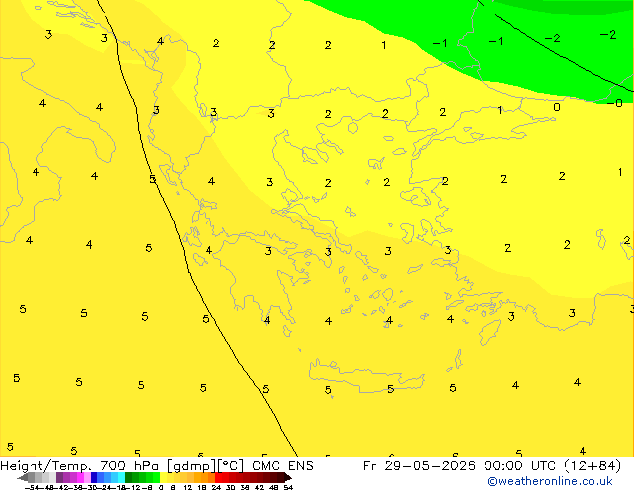Click the "CMC ENS" model label

tap(283, 465)
